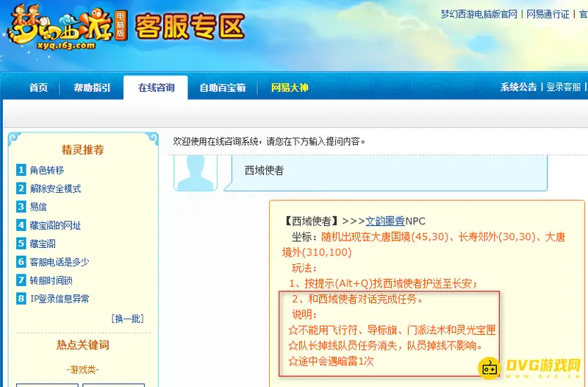Open the 帮助指引 tab
This screenshot has height=387, width=588.
(x=93, y=88)
